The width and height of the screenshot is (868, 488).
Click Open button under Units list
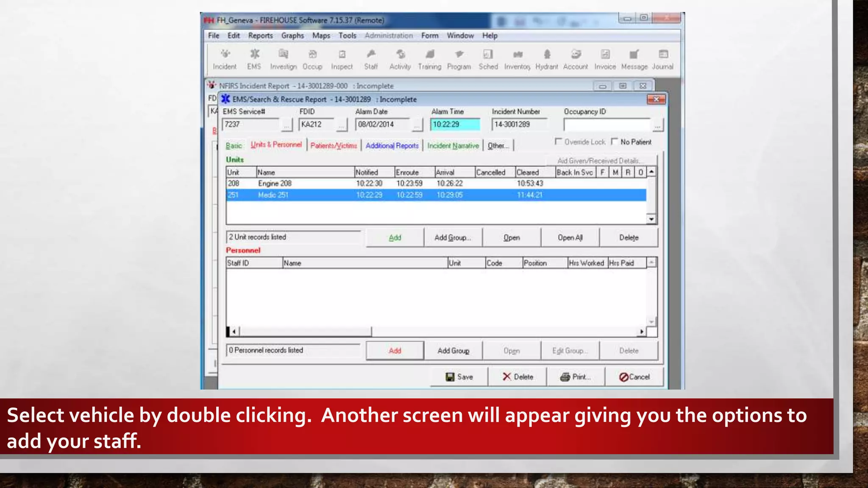click(x=512, y=238)
